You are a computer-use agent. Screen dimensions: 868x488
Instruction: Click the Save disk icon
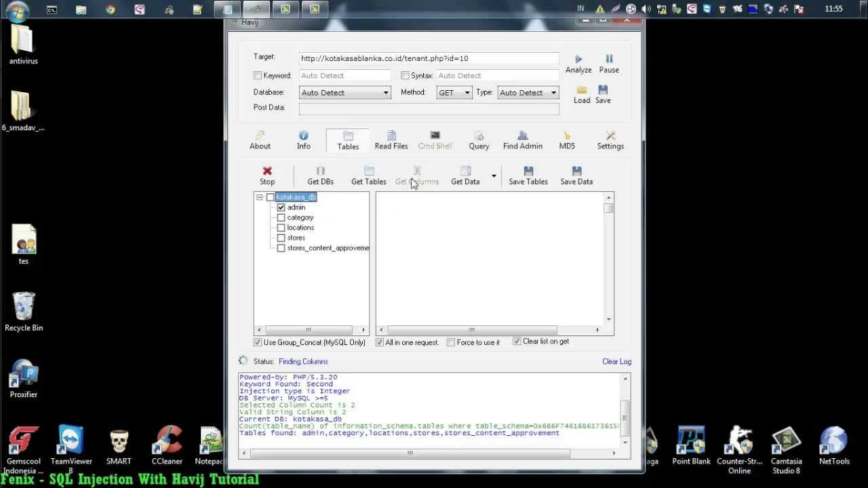(603, 89)
